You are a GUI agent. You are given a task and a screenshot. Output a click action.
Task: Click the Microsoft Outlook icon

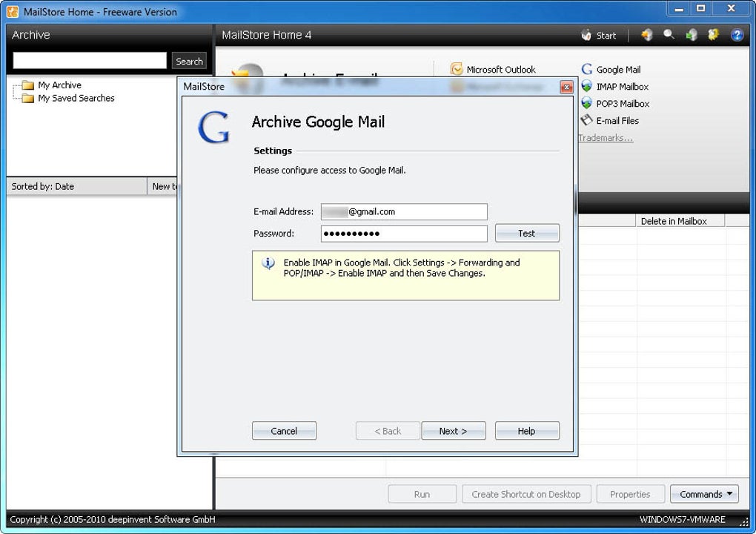click(x=456, y=69)
